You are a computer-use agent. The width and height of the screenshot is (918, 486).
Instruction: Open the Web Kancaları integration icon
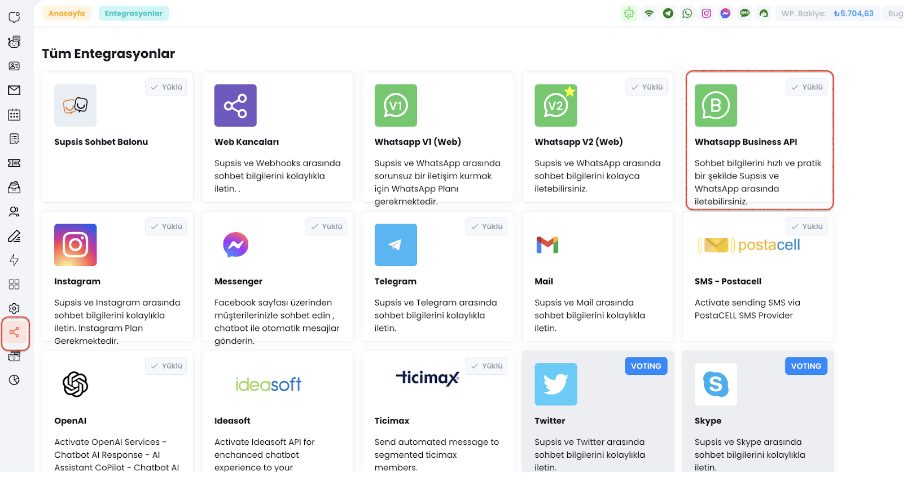coord(235,105)
